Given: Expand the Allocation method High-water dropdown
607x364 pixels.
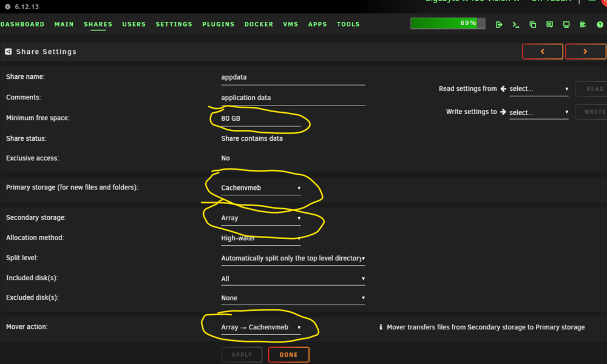Looking at the screenshot, I should pos(261,238).
